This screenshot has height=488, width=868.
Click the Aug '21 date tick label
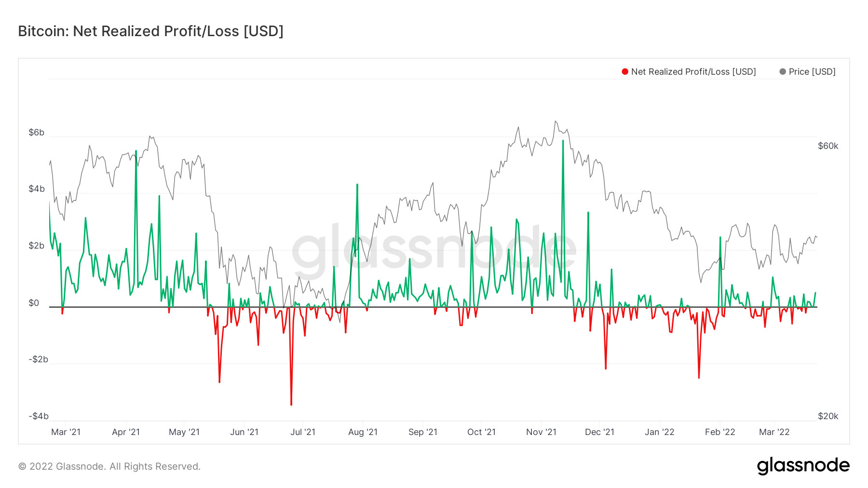(363, 432)
